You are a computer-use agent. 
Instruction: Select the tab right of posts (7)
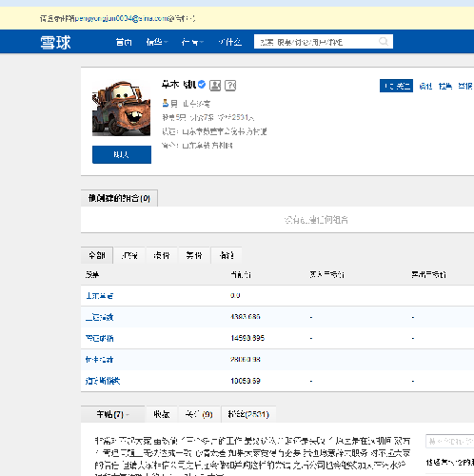click(x=162, y=414)
